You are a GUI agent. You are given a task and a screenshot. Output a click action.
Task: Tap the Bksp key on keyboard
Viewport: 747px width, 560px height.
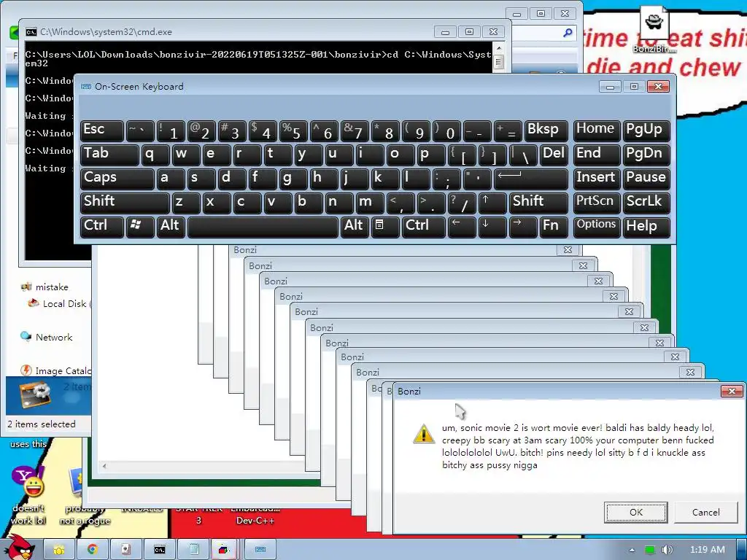pos(546,131)
